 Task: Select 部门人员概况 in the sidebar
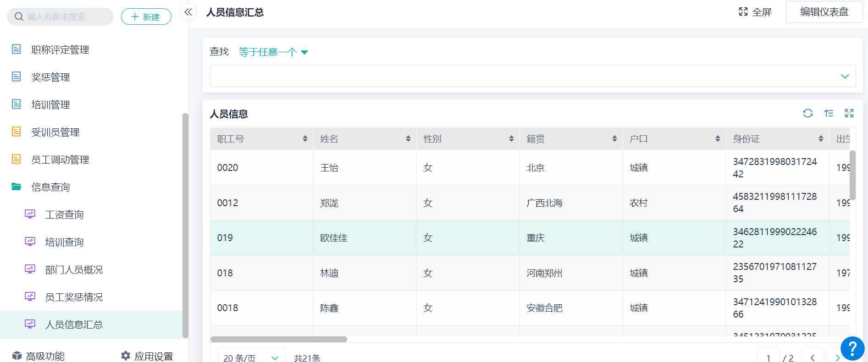(74, 269)
